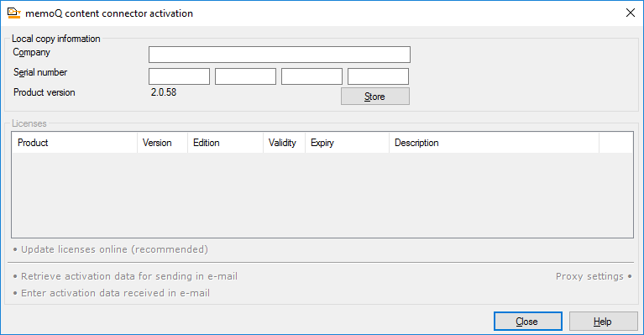Click the Edition column header
Viewport: 644px width, 335px height.
click(226, 143)
